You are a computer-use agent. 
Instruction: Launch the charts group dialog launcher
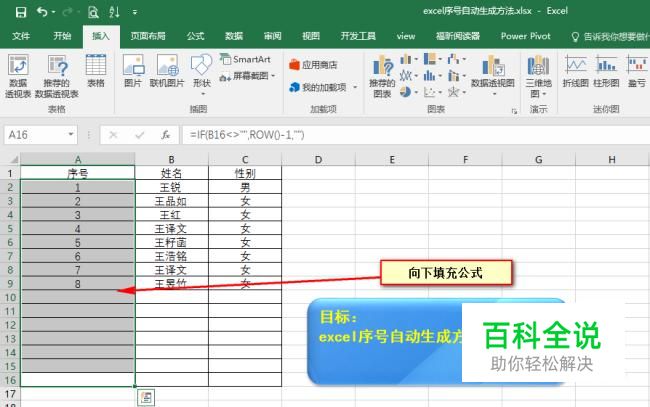514,111
